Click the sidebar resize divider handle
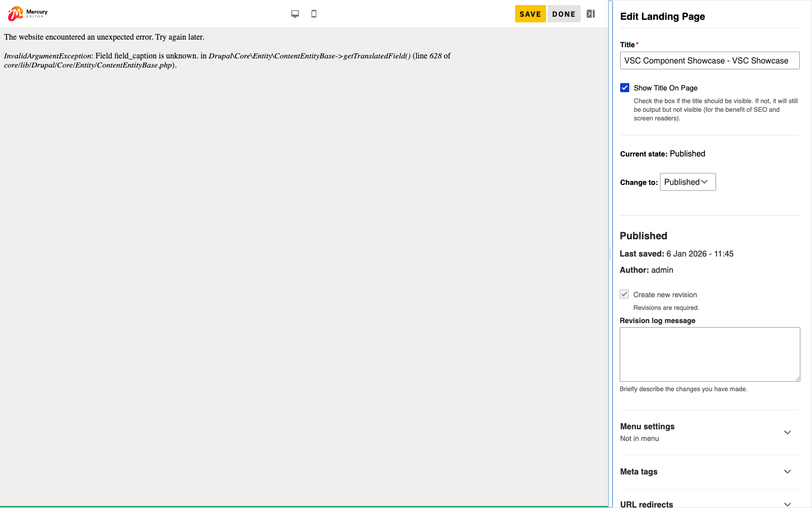 pos(611,254)
